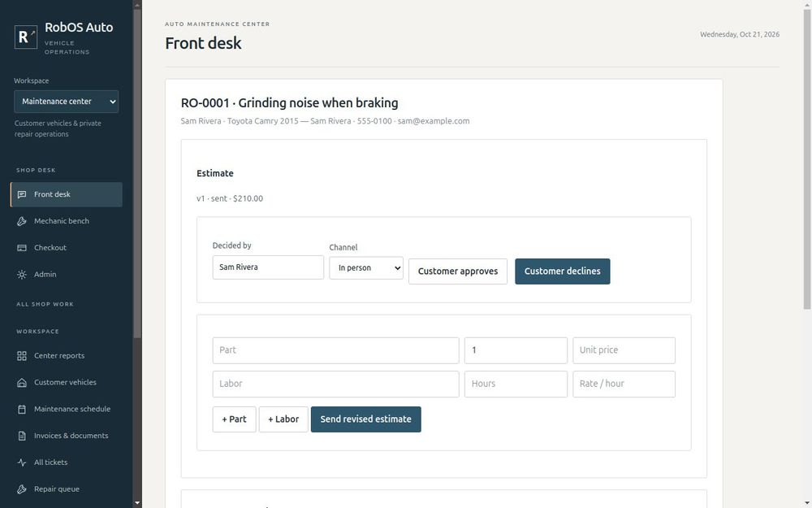Add a part line with + Part
The height and width of the screenshot is (508, 812).
click(234, 419)
